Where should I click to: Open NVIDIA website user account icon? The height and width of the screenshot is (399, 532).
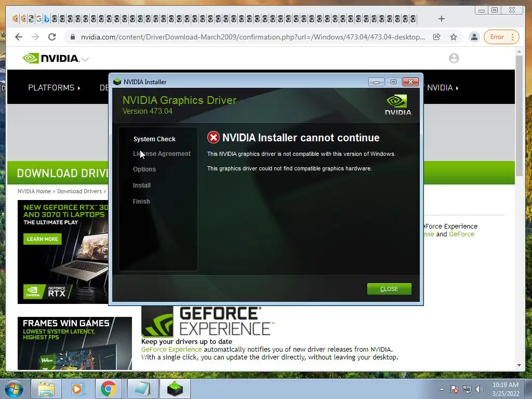(454, 58)
